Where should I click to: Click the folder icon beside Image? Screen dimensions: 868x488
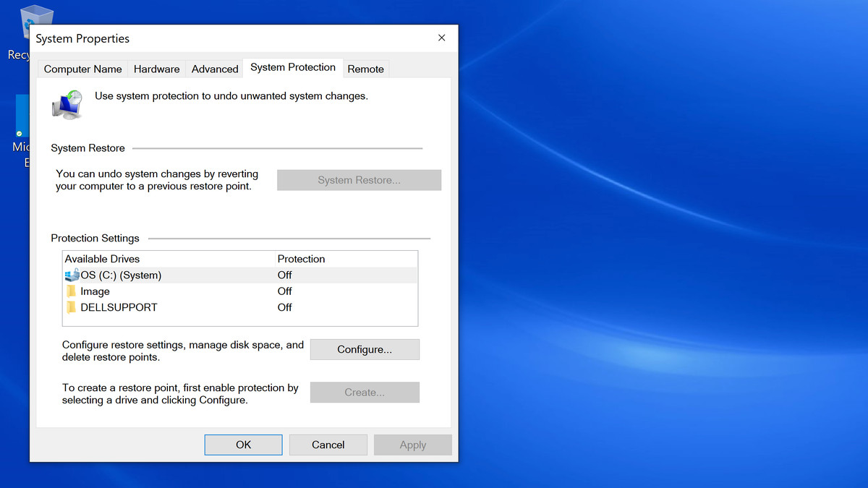(71, 291)
